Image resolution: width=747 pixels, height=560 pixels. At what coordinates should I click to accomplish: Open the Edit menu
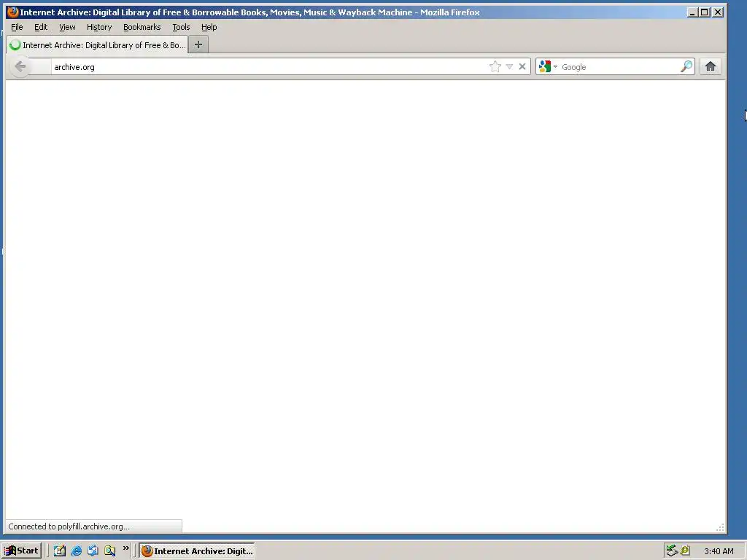pos(41,27)
